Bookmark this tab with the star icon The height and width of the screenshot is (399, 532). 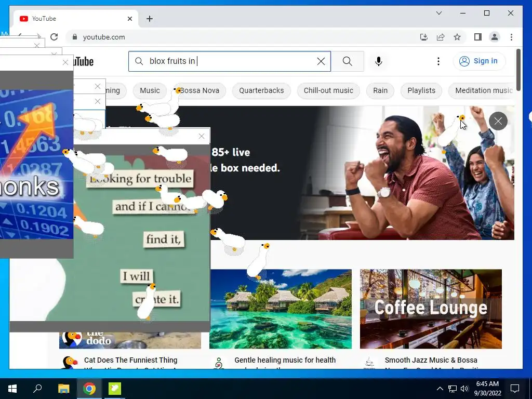point(457,37)
